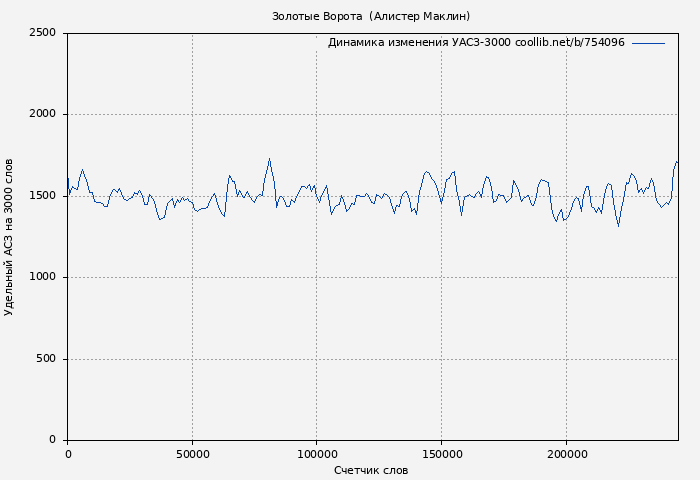The height and width of the screenshot is (480, 700).
Task: Click the grid intersection of 2000 and 150000
Action: 442,114
